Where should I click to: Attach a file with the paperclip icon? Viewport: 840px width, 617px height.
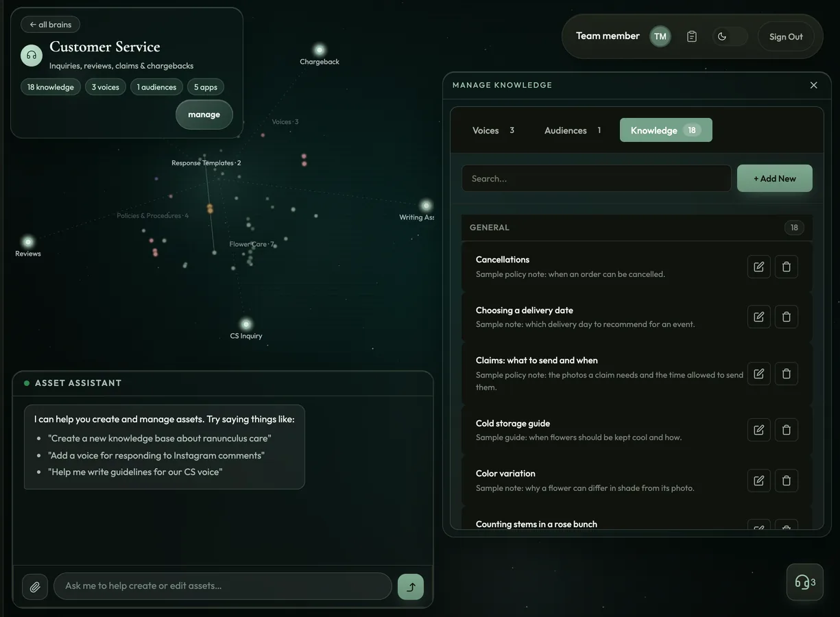(35, 587)
